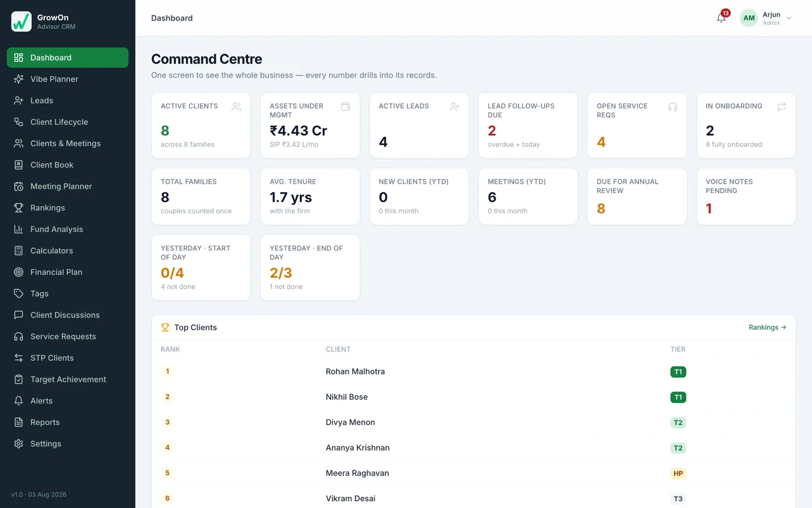Click the person-plus icon on Active Leads card
Screen dimensions: 812x508
pyautogui.click(x=454, y=107)
